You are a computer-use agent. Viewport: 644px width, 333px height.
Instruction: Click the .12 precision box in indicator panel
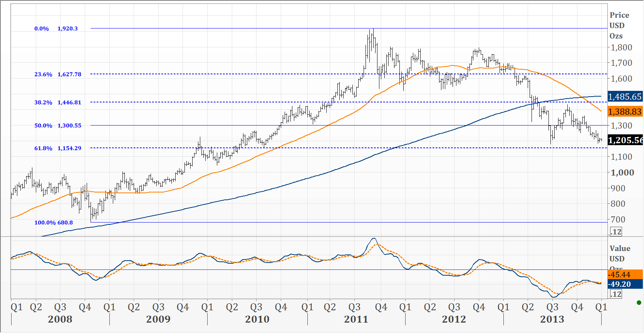tap(616, 294)
